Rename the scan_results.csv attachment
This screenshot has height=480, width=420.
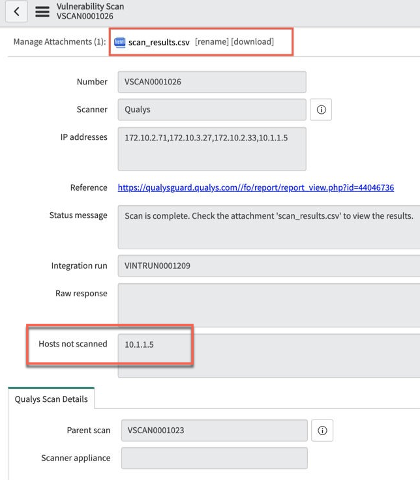212,42
